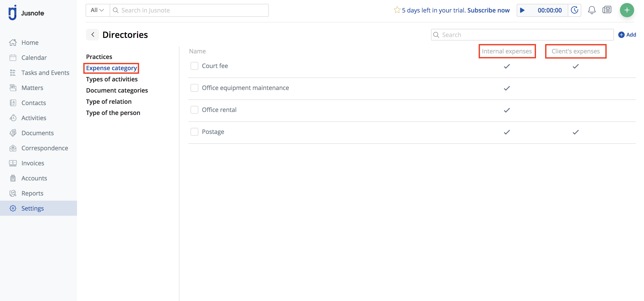Open the Activities section
644x301 pixels.
point(34,118)
